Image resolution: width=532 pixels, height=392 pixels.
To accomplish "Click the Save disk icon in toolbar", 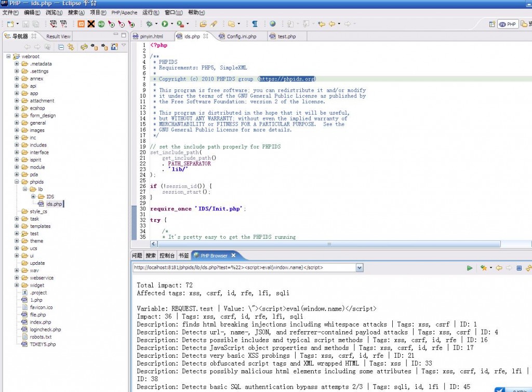I will (26, 24).
